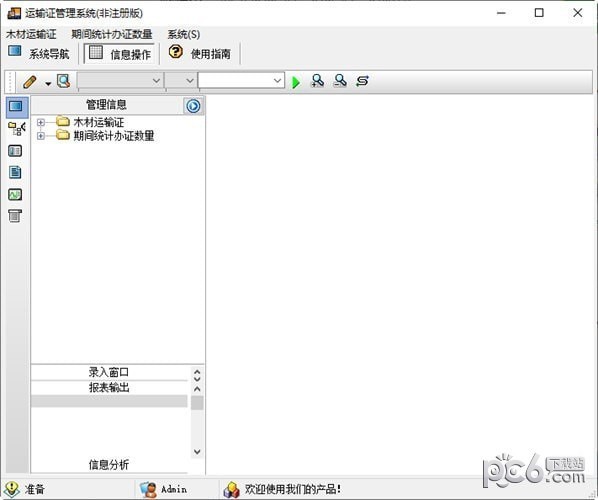598x500 pixels.
Task: Click the toolbar grip handle at the left
Action: [10, 82]
